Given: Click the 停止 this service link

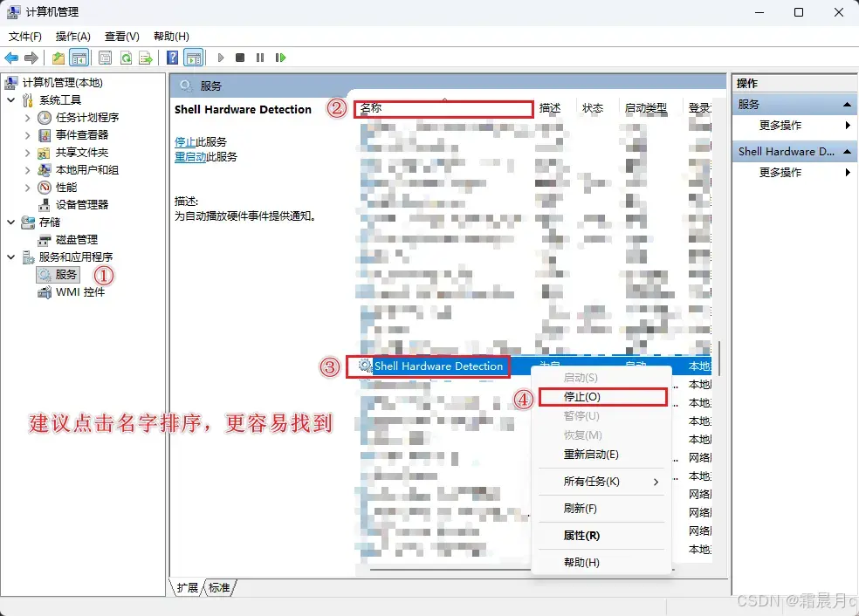Looking at the screenshot, I should [x=185, y=142].
